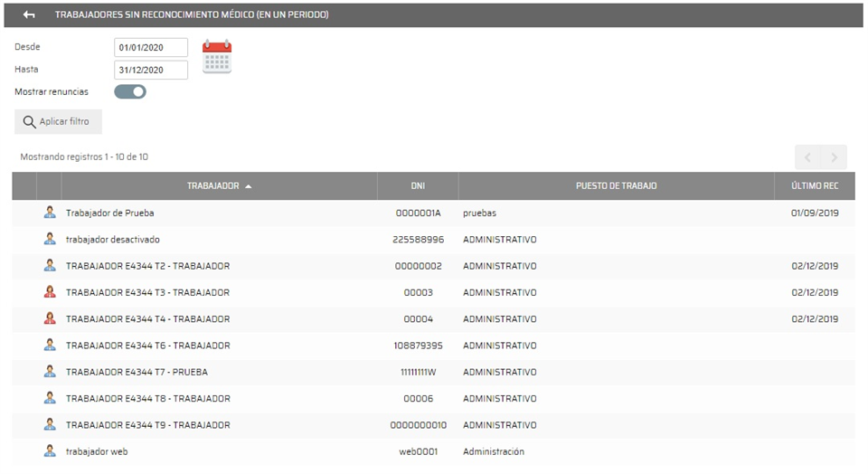This screenshot has width=868, height=474.
Task: Select TRABAJADOR E4344 T3 - TRABAJADOR name
Action: point(147,292)
